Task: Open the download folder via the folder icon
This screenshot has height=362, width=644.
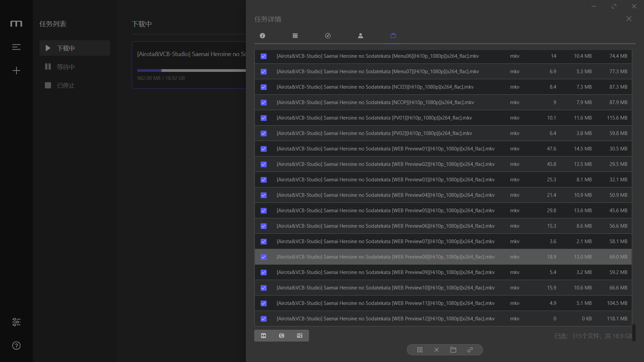Action: (453, 350)
